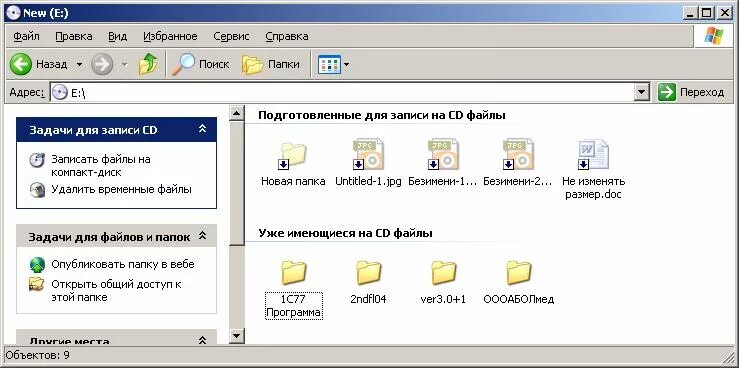Open the Избранное menu
Viewport: 739px width, 368px height.
click(170, 36)
